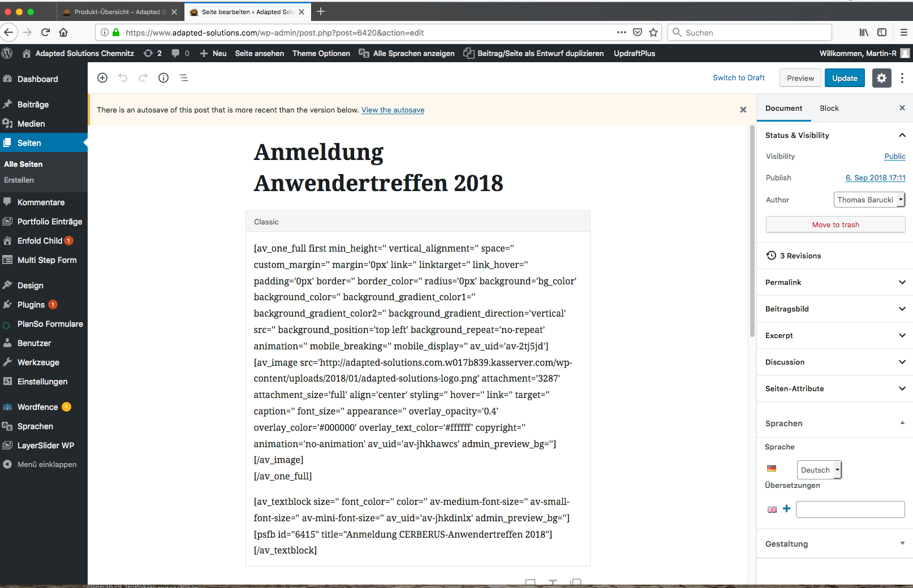Open the block navigation list icon
The width and height of the screenshot is (913, 588).
click(184, 78)
